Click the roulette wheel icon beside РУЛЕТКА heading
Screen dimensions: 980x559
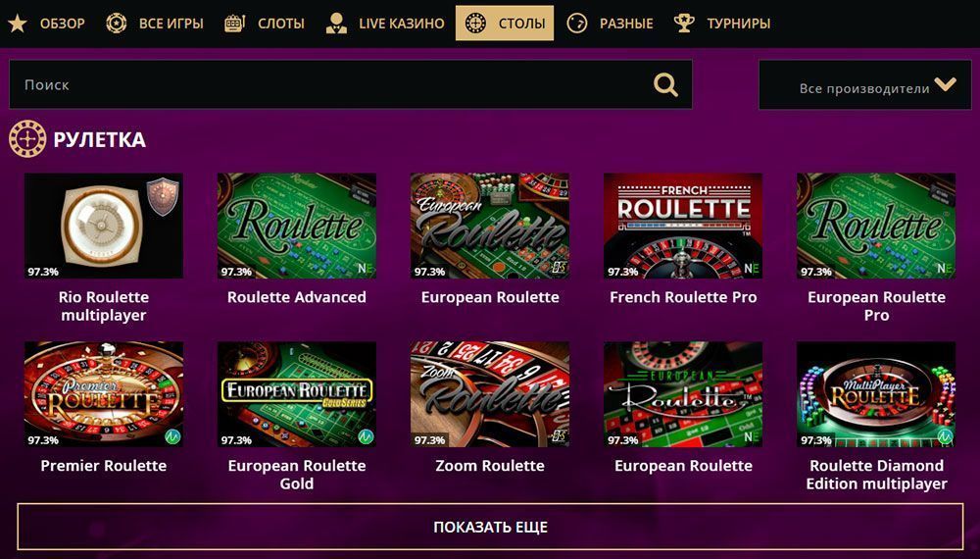[27, 139]
